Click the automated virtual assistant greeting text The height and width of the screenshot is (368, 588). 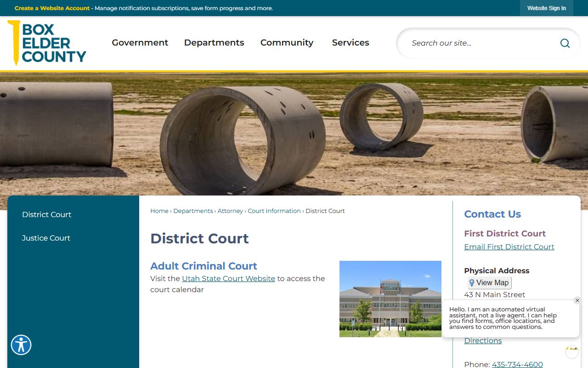point(503,318)
